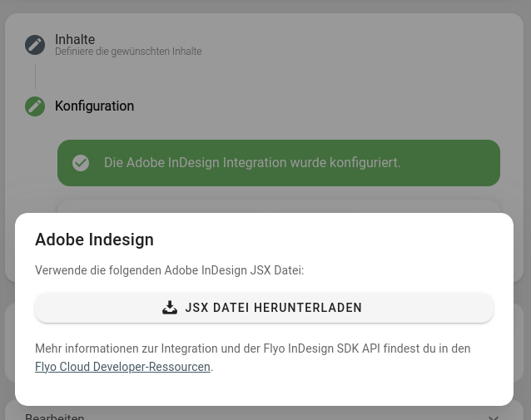This screenshot has height=420, width=531.
Task: Click the download tray icon on the JSX button
Action: point(170,308)
